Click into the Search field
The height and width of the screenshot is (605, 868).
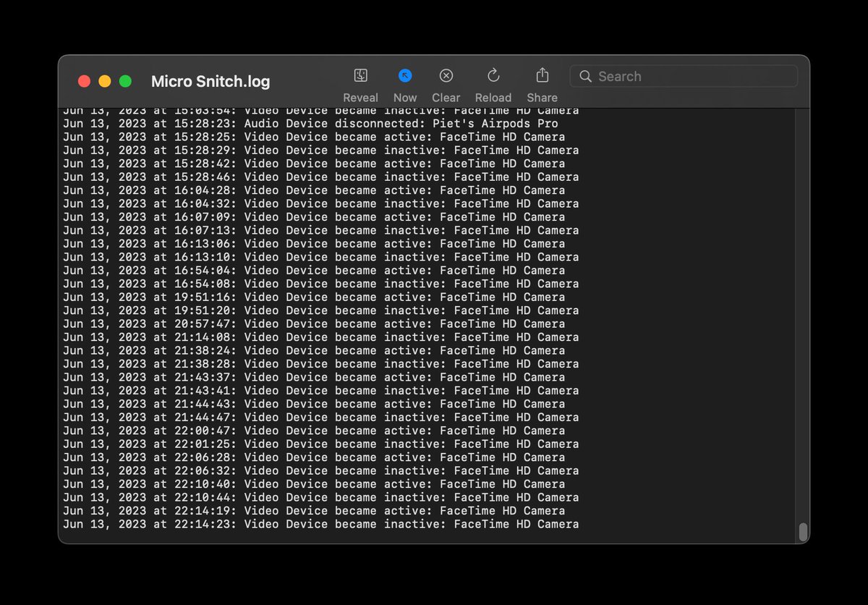click(x=684, y=76)
